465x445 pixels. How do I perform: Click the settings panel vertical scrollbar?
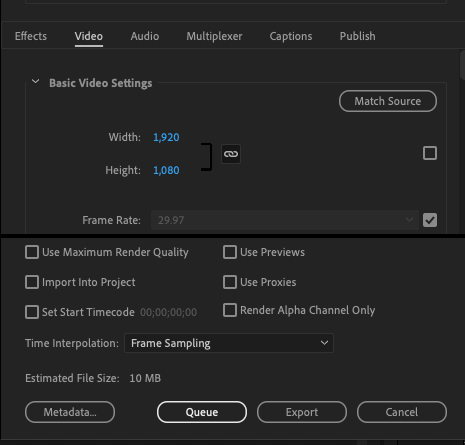[x=462, y=65]
